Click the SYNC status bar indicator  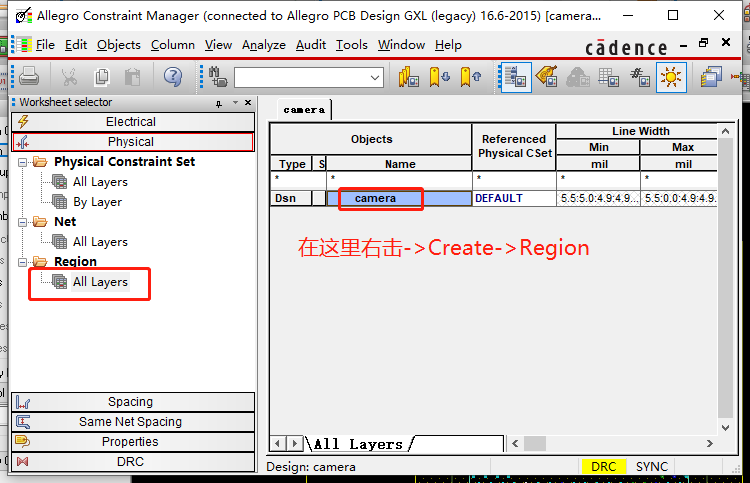[651, 467]
